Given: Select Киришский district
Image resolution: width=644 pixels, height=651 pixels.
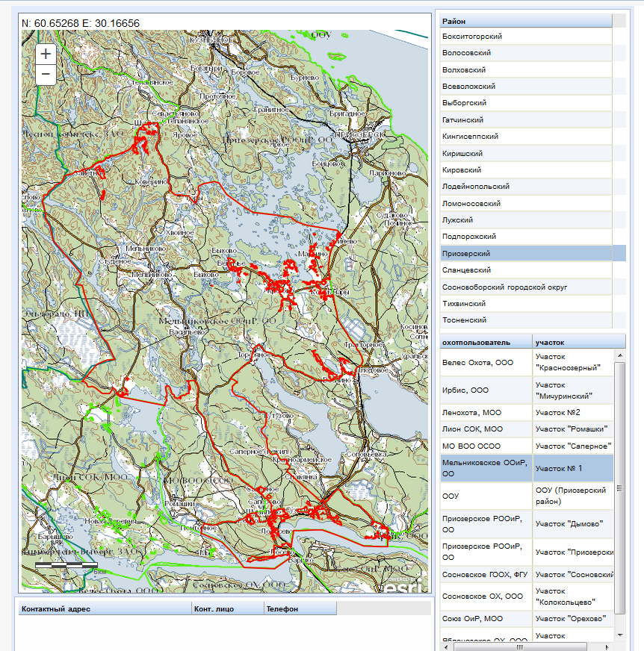Looking at the screenshot, I should [526, 154].
